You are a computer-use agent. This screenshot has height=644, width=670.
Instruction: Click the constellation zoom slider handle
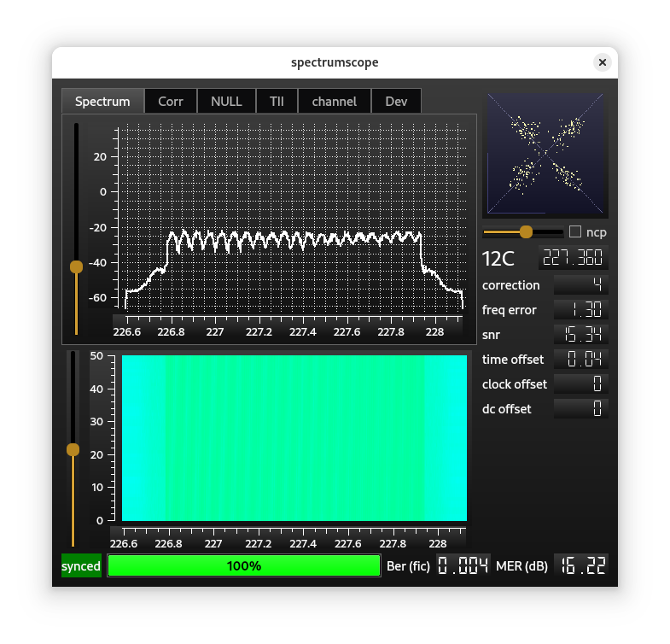pos(526,231)
